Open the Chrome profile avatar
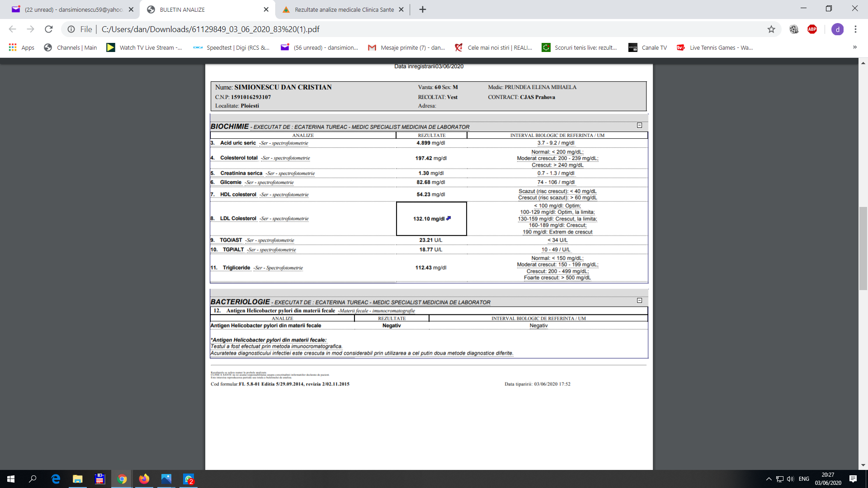 tap(837, 29)
